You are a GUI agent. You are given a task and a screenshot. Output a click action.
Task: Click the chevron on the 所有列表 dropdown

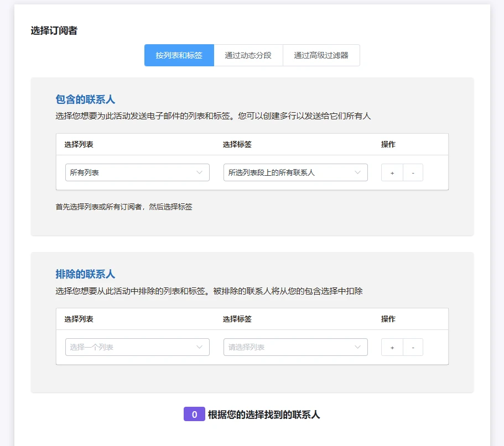click(200, 172)
